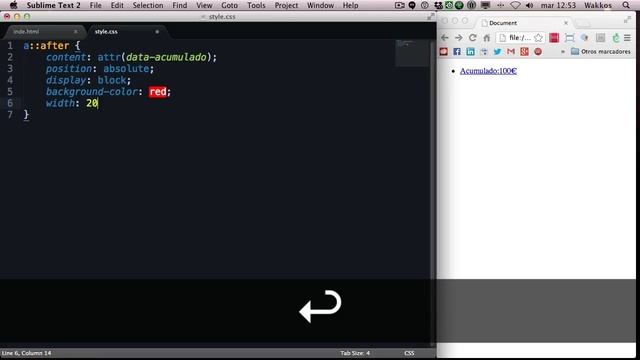This screenshot has height=360, width=640.
Task: Select the Document tab in Chrome
Action: (523, 23)
